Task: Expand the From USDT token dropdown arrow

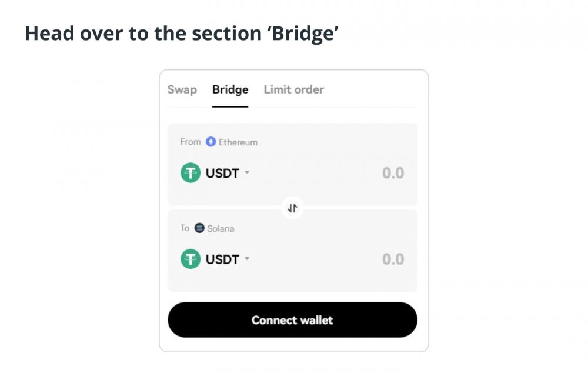Action: pos(247,172)
